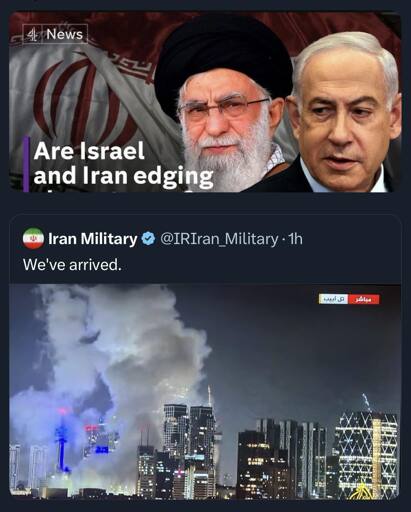Tap the building with diamond-pattern lights
411x512 pixels.
367,453
